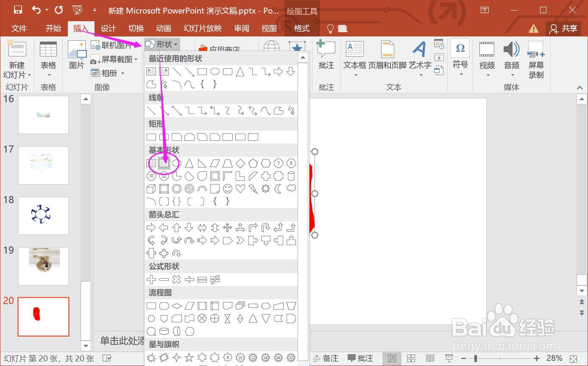
Task: Choose the not-equal sign equation shape
Action: pyautogui.click(x=215, y=279)
